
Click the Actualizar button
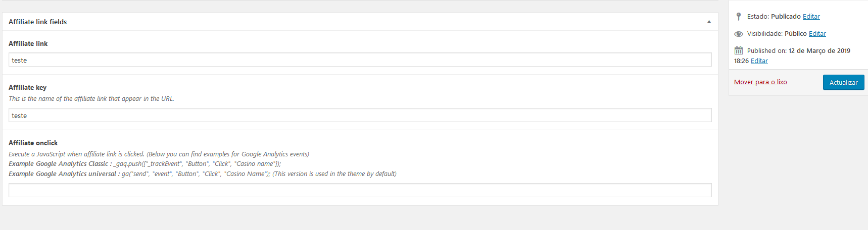tap(843, 82)
